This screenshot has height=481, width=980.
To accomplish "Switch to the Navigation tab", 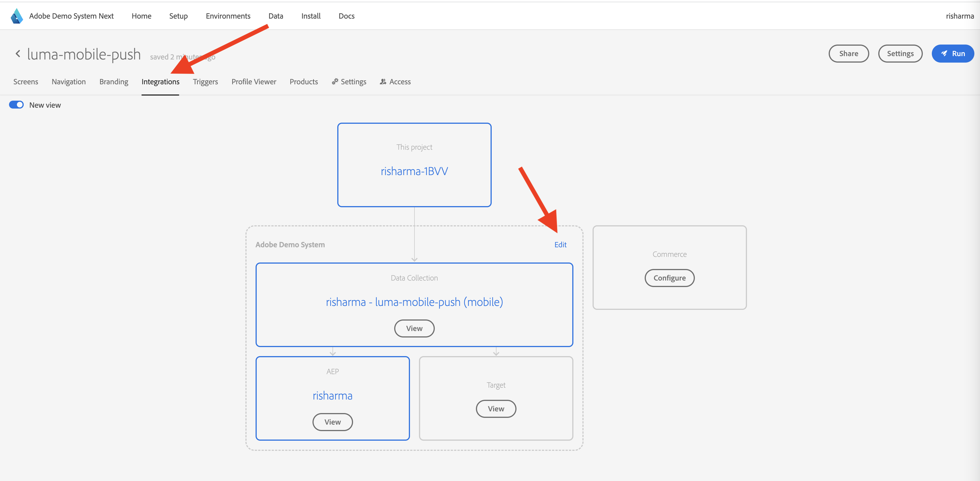I will click(x=68, y=81).
